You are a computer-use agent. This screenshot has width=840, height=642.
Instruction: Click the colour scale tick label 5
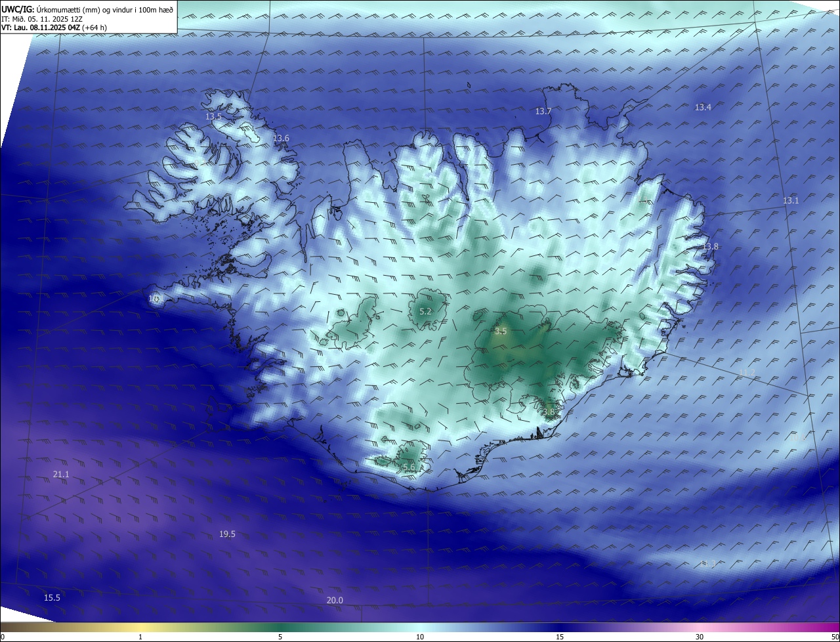[x=280, y=637]
